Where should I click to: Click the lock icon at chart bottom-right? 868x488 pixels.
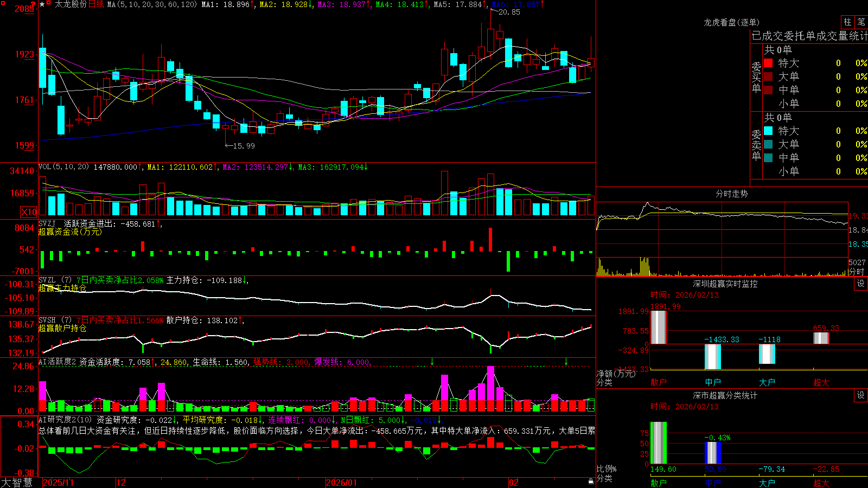coord(591,481)
